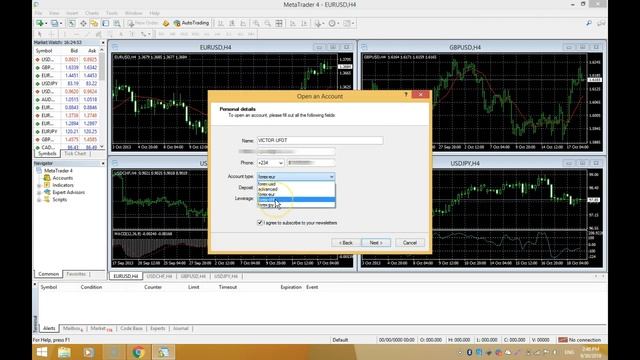Click the search magnifier icon at top right
The image size is (640, 360).
point(589,23)
